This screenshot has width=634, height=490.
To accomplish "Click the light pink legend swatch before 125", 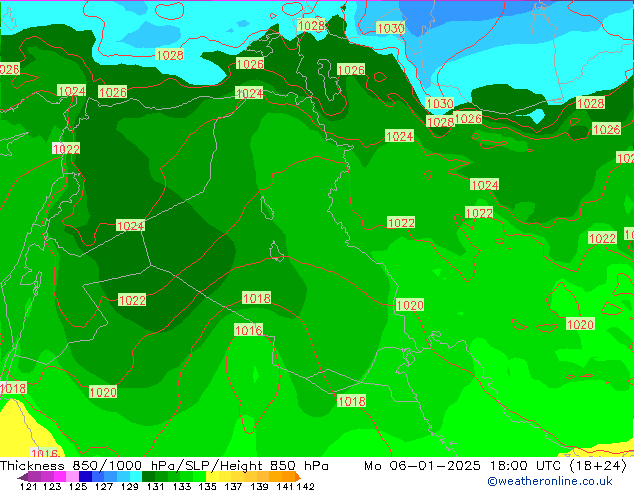I will [x=72, y=476].
